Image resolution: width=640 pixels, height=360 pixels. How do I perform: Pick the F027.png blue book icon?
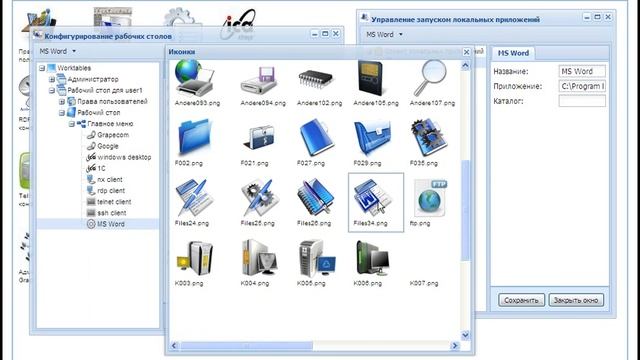tap(317, 137)
